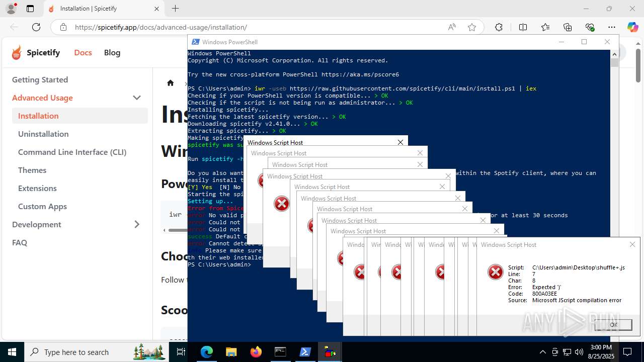This screenshot has width=644, height=362.
Task: Open File Explorer from the taskbar
Action: click(x=231, y=352)
